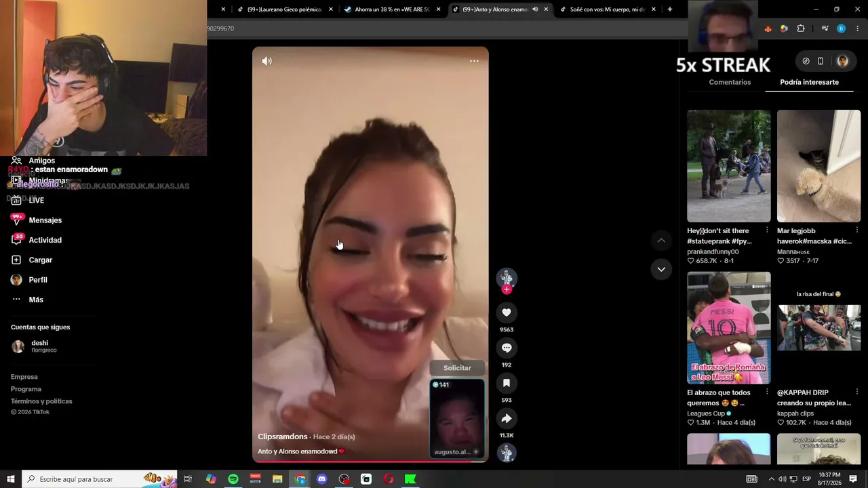Open the Clipsramdons creator name on the video
This screenshot has width=868, height=488.
click(x=283, y=436)
